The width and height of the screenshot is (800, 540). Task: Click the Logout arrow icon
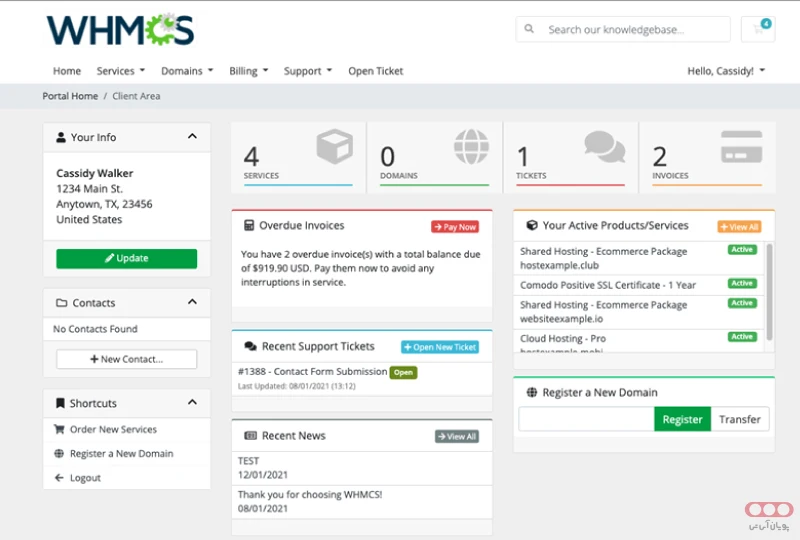[x=59, y=478]
